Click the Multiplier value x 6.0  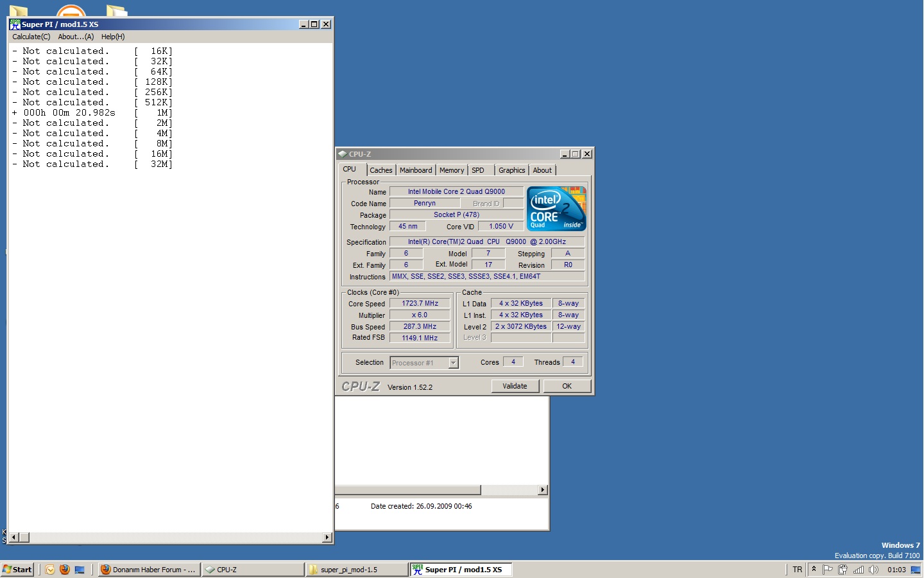coord(420,315)
